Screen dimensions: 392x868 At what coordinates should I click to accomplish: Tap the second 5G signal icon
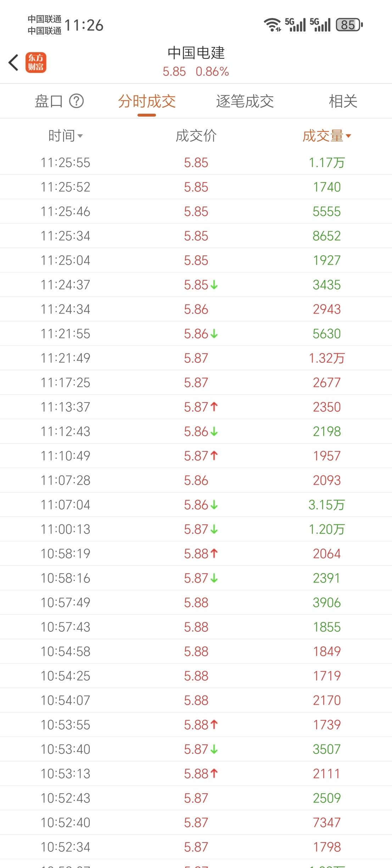(x=320, y=25)
